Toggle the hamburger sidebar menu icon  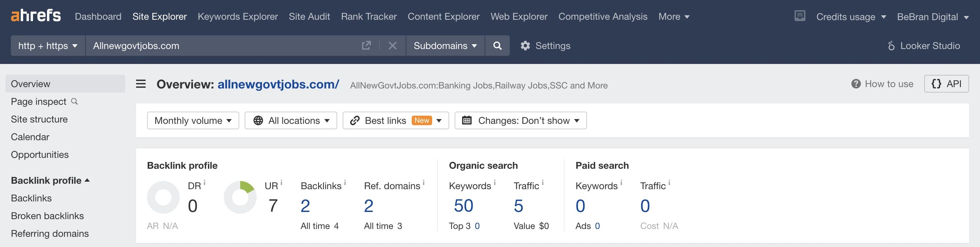click(x=141, y=84)
